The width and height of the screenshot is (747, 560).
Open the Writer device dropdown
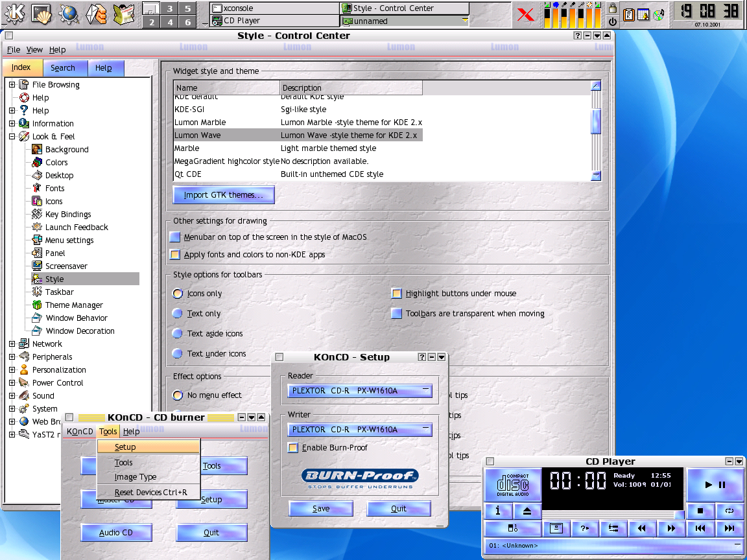(x=360, y=430)
